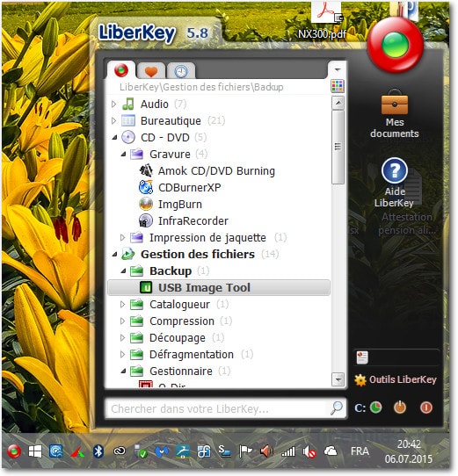Click the network signal bars tray icon

point(288,451)
